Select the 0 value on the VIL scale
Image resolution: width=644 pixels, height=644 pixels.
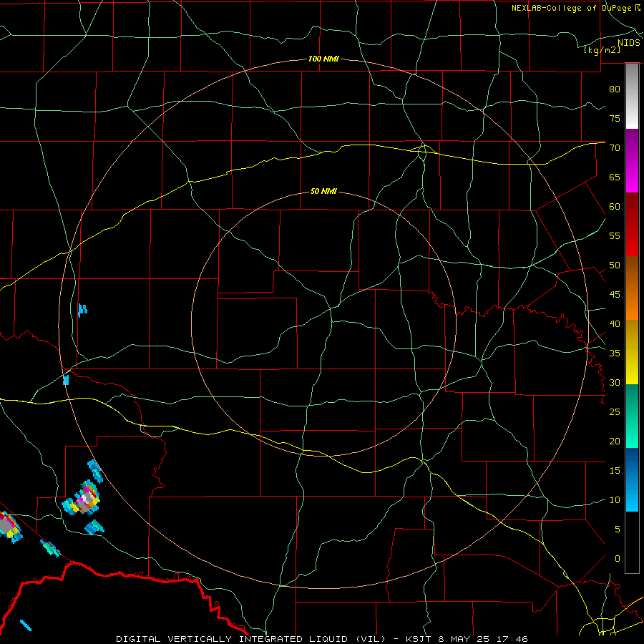[x=618, y=559]
